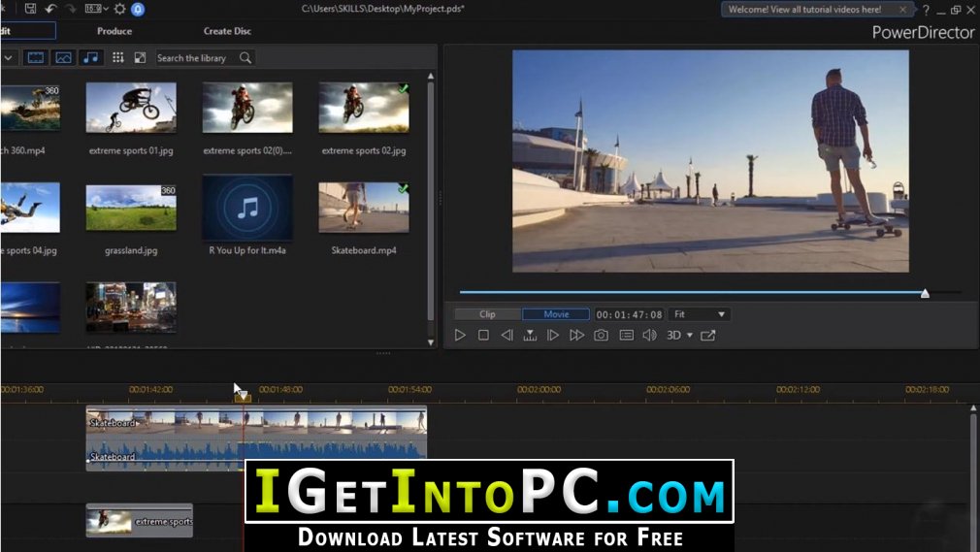Image resolution: width=980 pixels, height=552 pixels.
Task: Switch preview to Clip mode
Action: click(487, 313)
